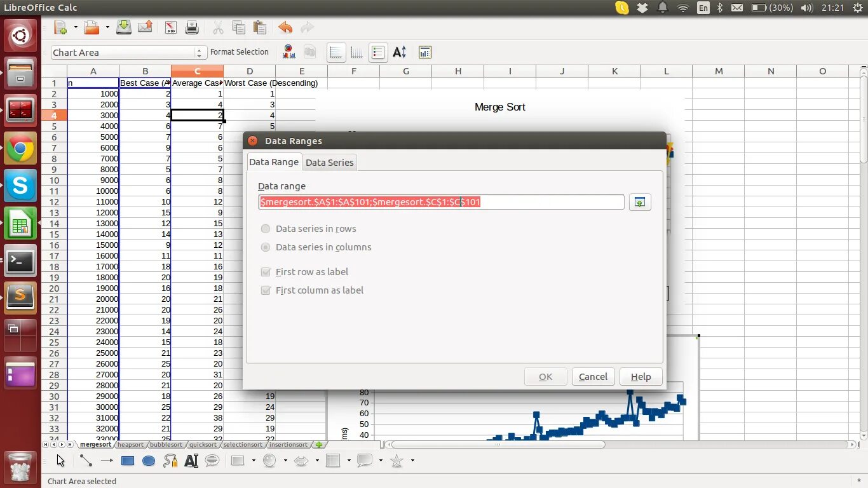Click the Export as PDF icon

coord(172,27)
